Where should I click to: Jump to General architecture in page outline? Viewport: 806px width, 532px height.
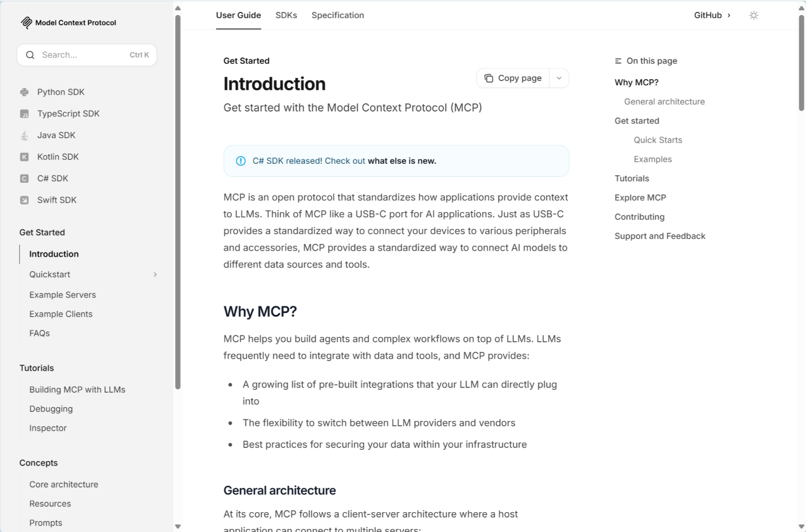click(664, 102)
